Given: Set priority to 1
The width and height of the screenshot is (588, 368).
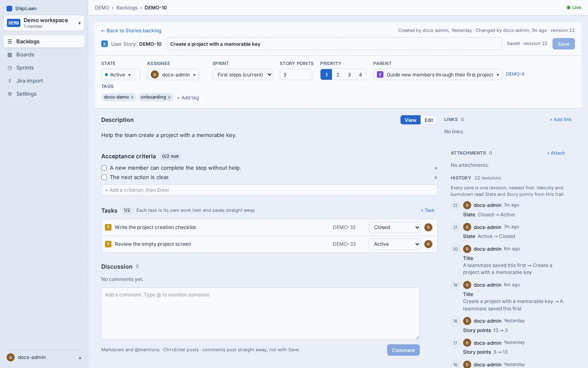Looking at the screenshot, I should pyautogui.click(x=326, y=74).
